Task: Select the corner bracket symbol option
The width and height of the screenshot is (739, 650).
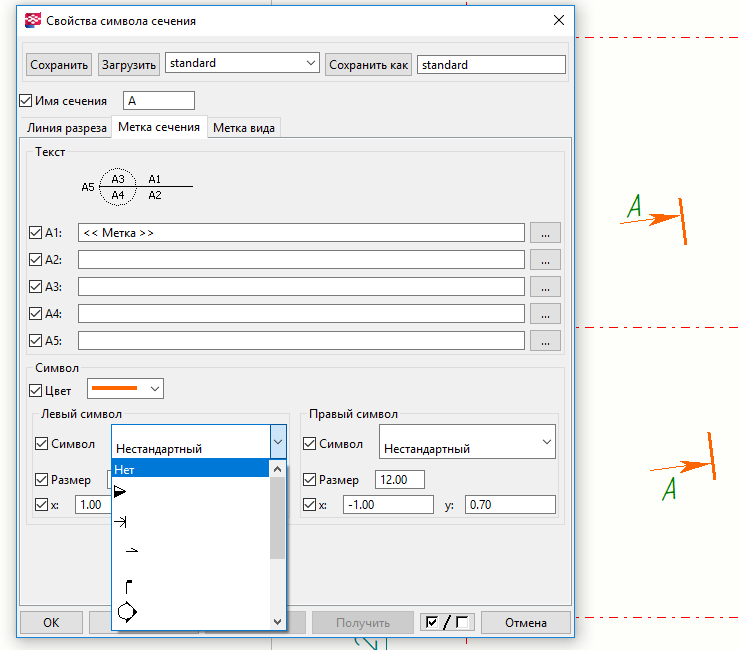Action: (128, 585)
